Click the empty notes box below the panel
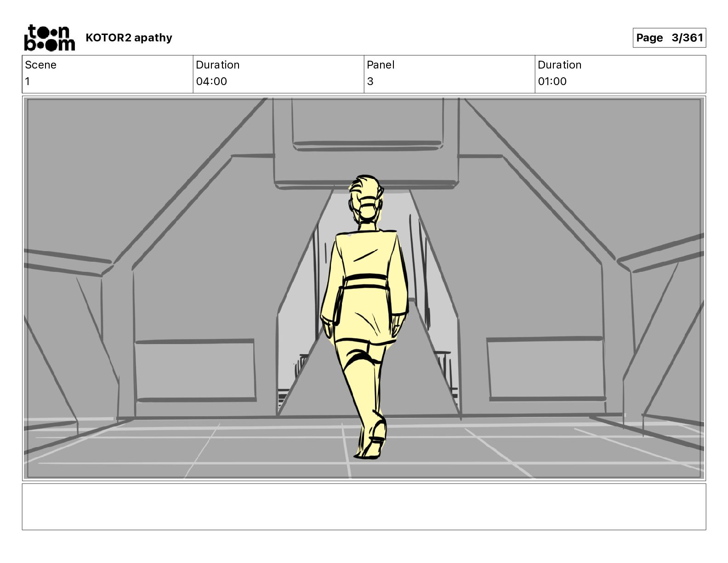Screen dimensions: 728x563 (364, 506)
